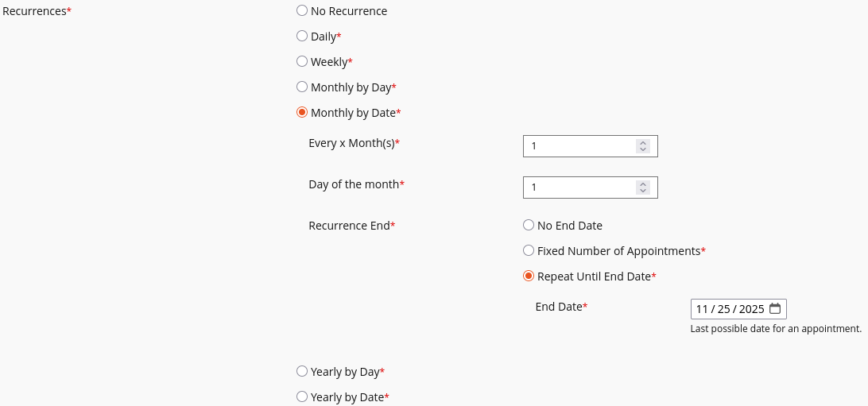Click the Every x Month(s) spinner arrows

click(644, 146)
